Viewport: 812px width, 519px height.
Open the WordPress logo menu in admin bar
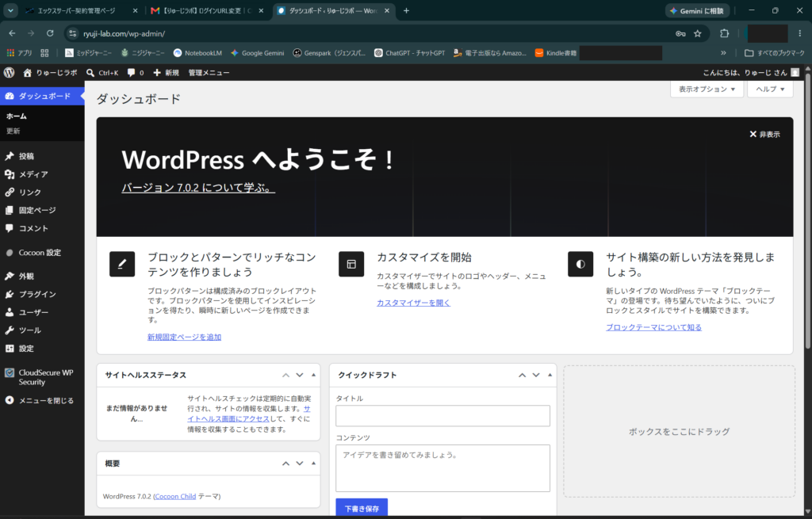(x=9, y=72)
